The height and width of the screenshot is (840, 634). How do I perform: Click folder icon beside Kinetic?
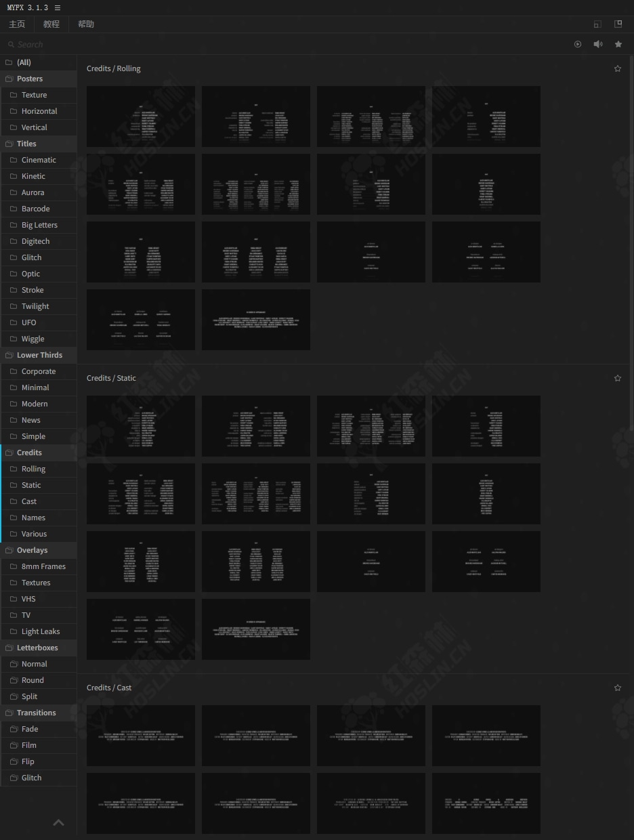click(14, 176)
